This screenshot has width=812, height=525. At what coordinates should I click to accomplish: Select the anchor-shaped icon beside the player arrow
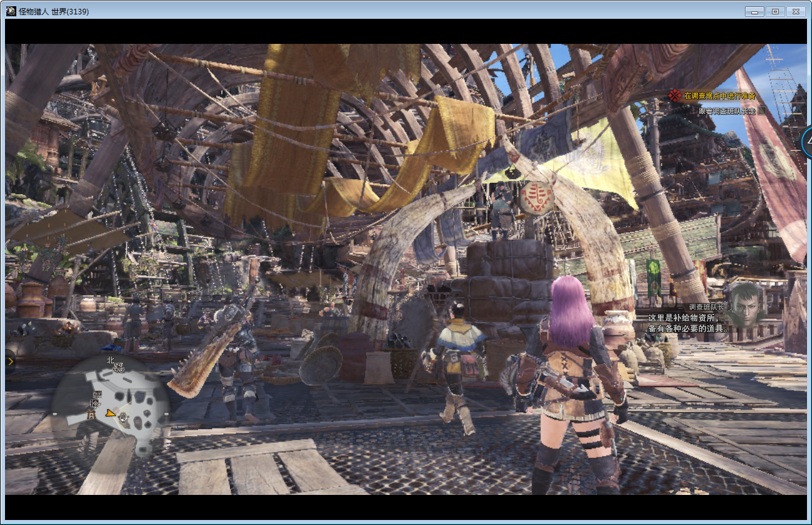click(x=123, y=417)
